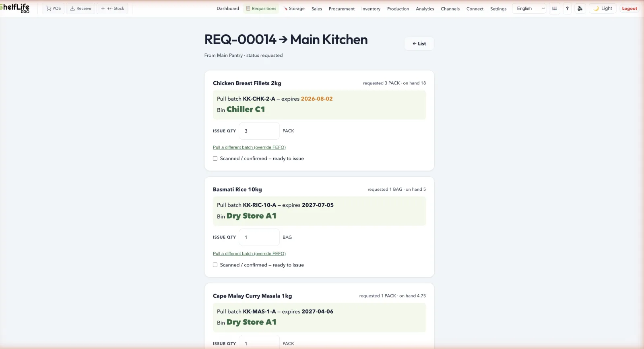Open the Sales menu item
This screenshot has width=644, height=349.
point(317,8)
